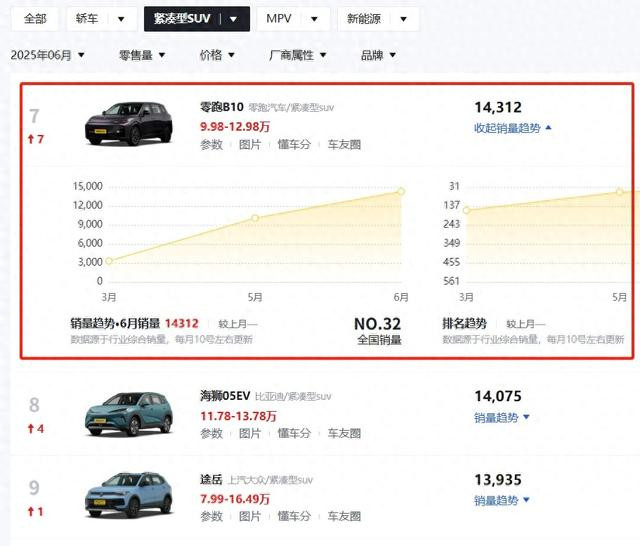The height and width of the screenshot is (546, 640).
Task: Open the 零跑B10 car thumbnail
Action: (129, 123)
